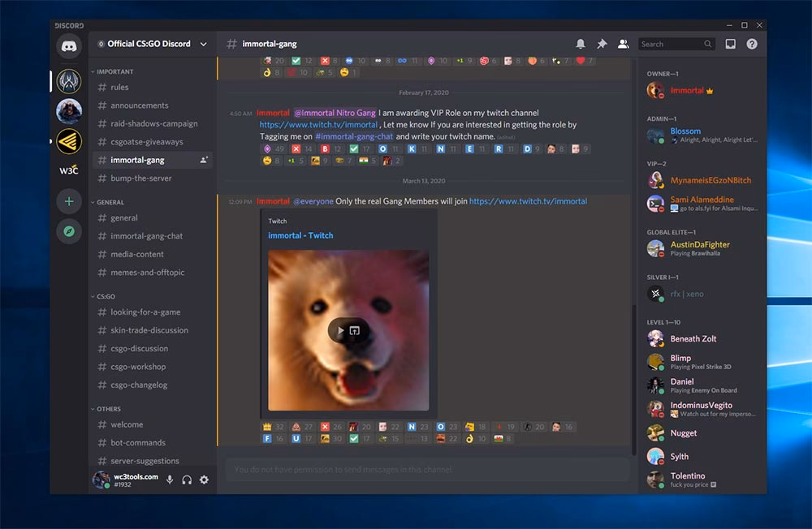Click Add a Server plus button
Screen dimensions: 812x529
(69, 201)
